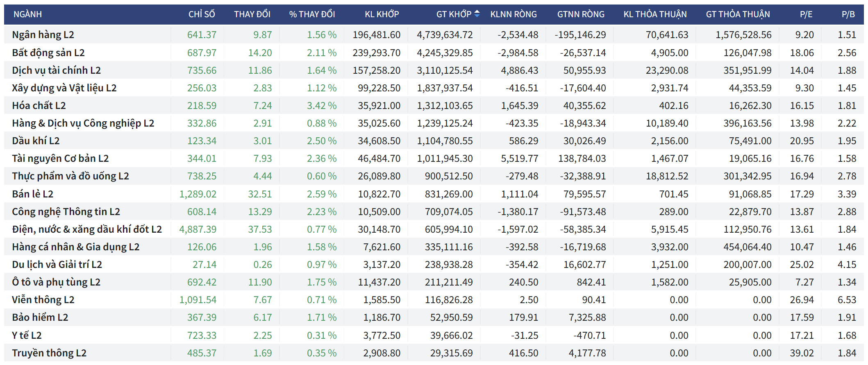
Task: Click the GTNN RÒNG header
Action: click(580, 14)
